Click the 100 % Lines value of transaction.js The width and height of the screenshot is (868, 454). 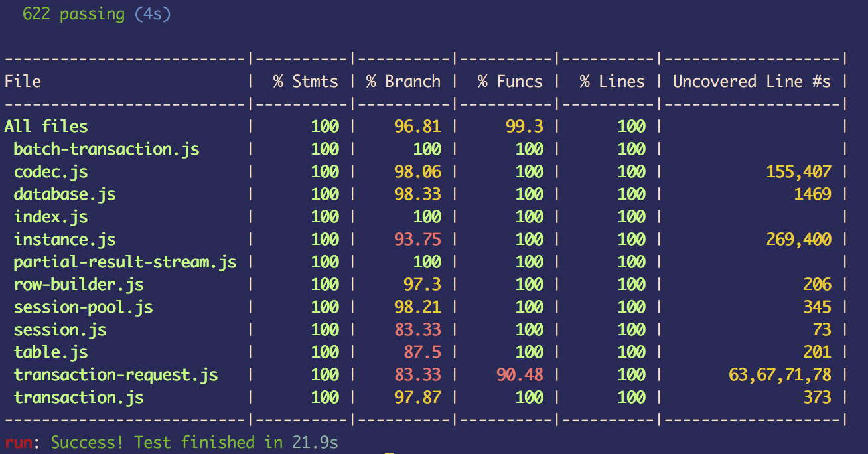coord(631,398)
